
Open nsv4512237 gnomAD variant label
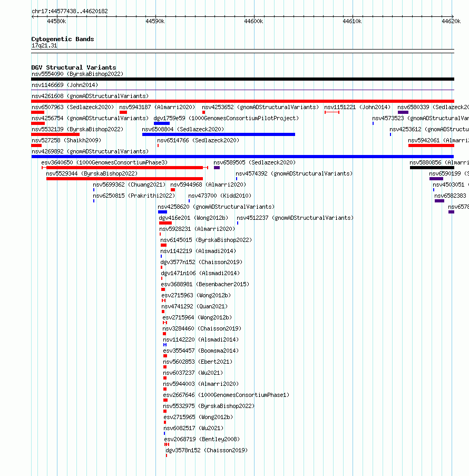tap(295, 218)
